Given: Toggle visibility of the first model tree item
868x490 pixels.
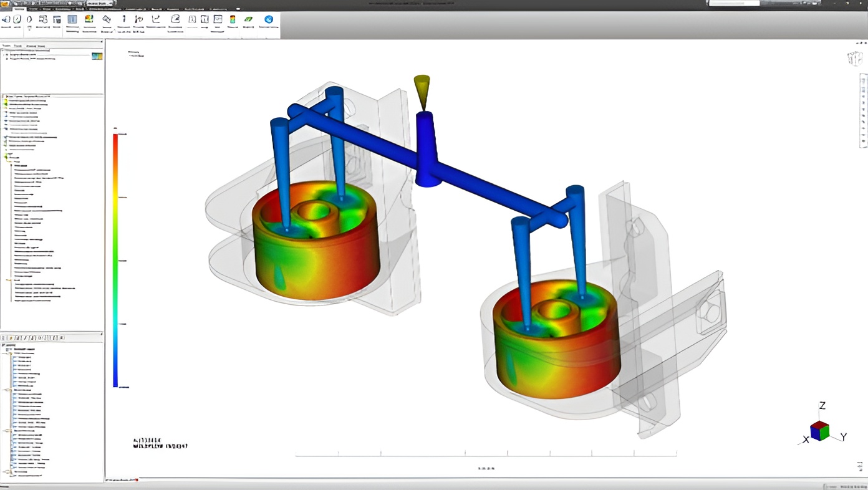Looking at the screenshot, I should (7, 54).
